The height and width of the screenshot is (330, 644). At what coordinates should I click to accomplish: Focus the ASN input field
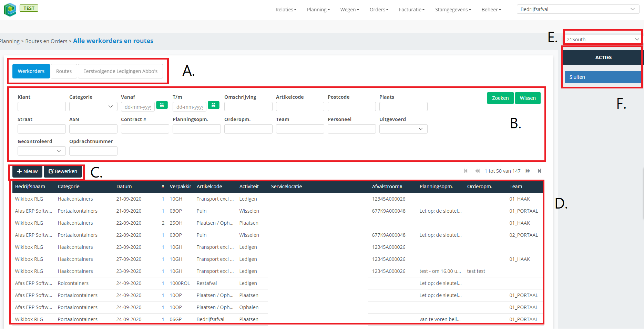93,129
